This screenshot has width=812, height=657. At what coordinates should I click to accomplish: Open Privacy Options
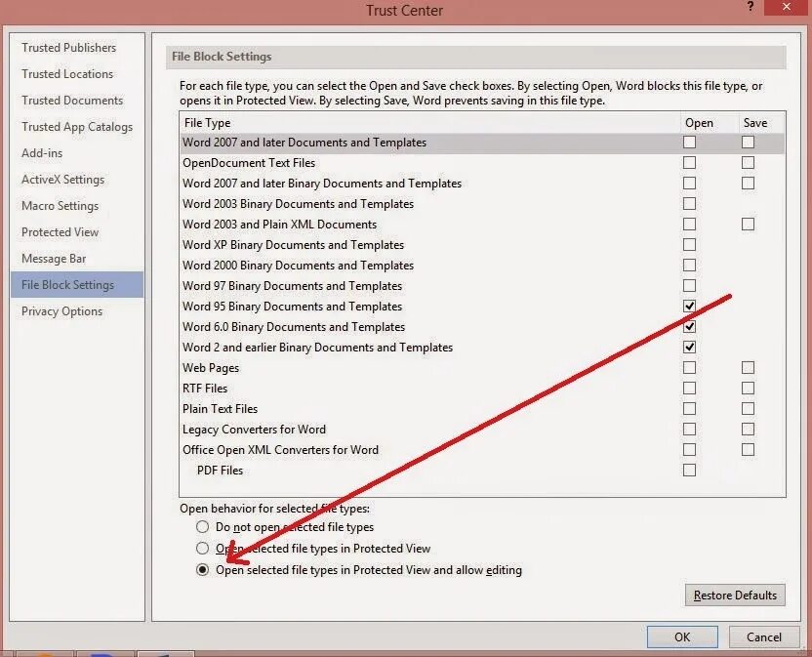tap(62, 311)
